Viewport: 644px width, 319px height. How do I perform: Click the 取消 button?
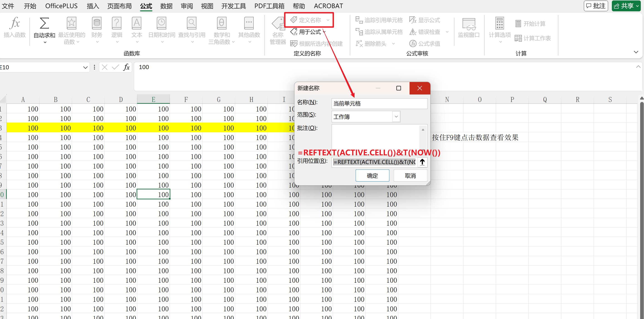[x=410, y=176]
